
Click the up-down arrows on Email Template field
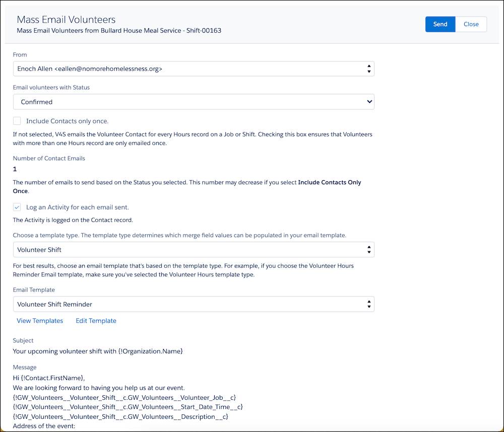(x=369, y=304)
